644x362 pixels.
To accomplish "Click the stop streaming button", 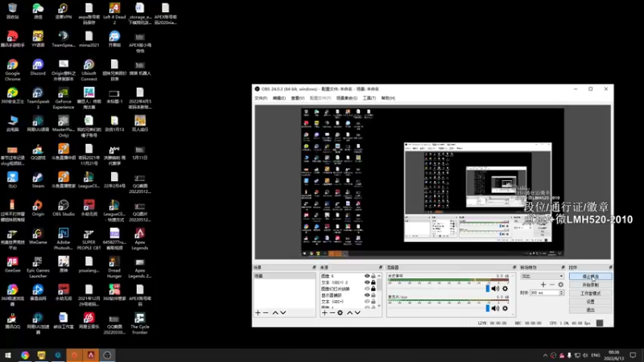I will pos(591,277).
